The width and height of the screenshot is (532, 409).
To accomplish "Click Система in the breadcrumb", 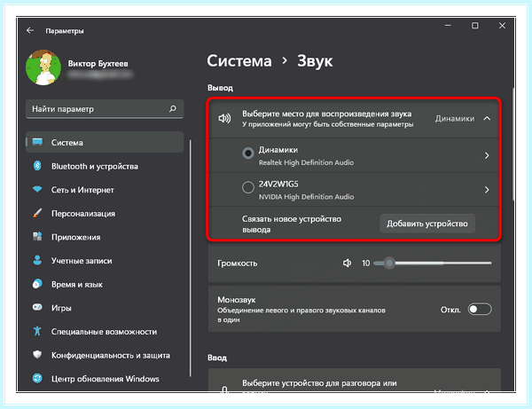I will [239, 61].
